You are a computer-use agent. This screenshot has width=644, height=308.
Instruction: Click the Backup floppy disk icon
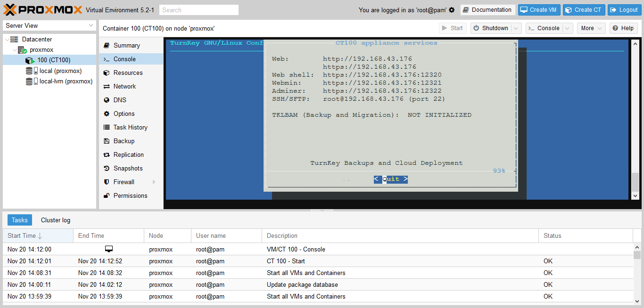[107, 141]
